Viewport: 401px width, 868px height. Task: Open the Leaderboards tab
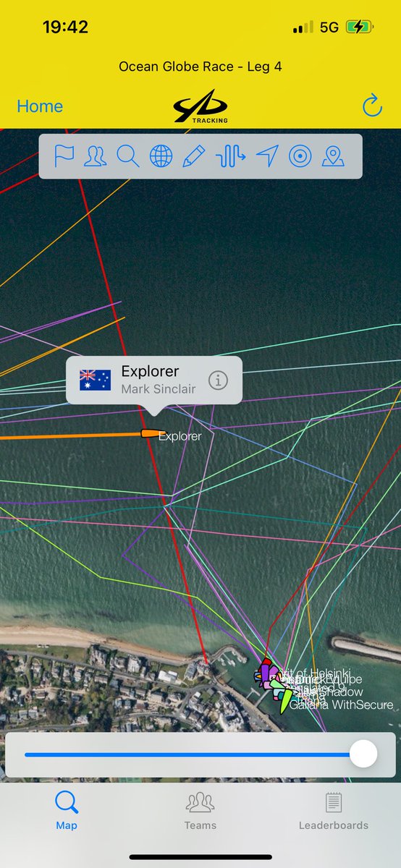[x=334, y=810]
